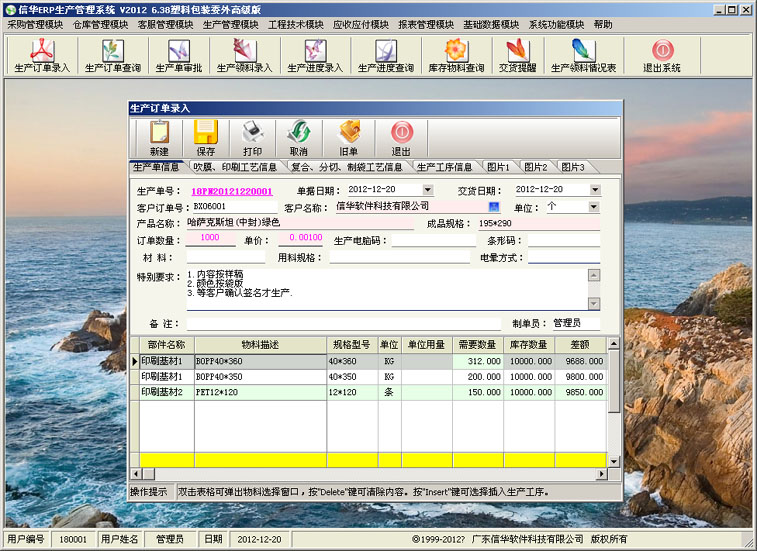Click the 条形码 input field

[564, 241]
